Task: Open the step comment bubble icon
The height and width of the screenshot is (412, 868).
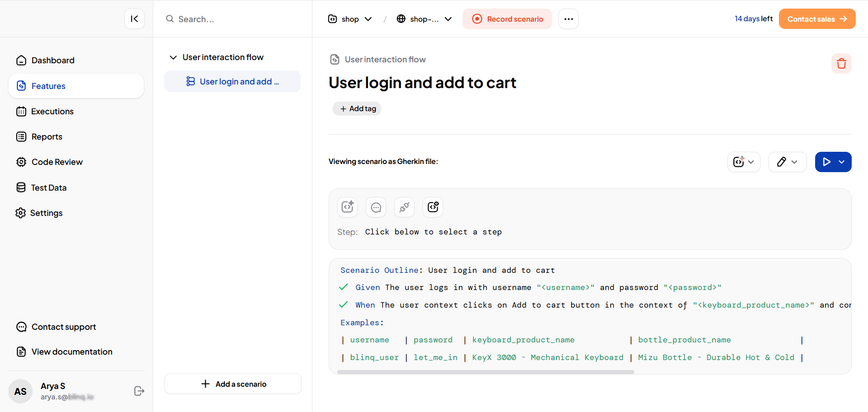Action: [376, 207]
